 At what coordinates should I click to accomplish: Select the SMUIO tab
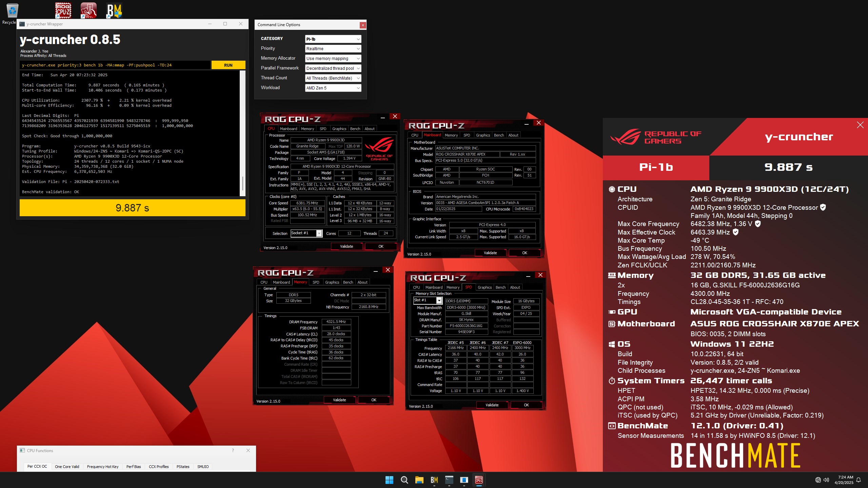point(203,467)
